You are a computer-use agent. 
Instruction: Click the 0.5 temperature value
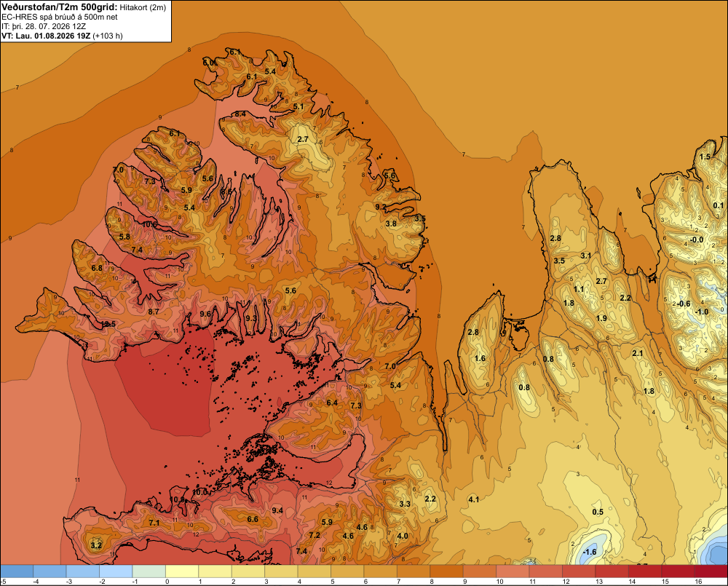(x=598, y=512)
